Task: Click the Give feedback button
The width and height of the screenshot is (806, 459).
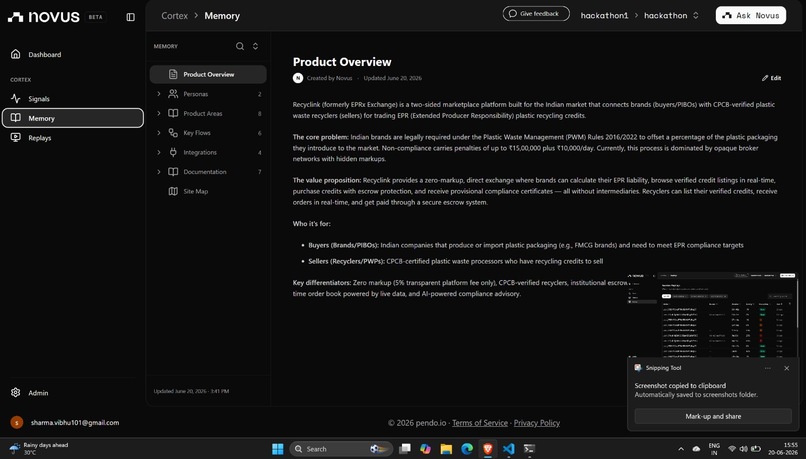Action: tap(536, 14)
